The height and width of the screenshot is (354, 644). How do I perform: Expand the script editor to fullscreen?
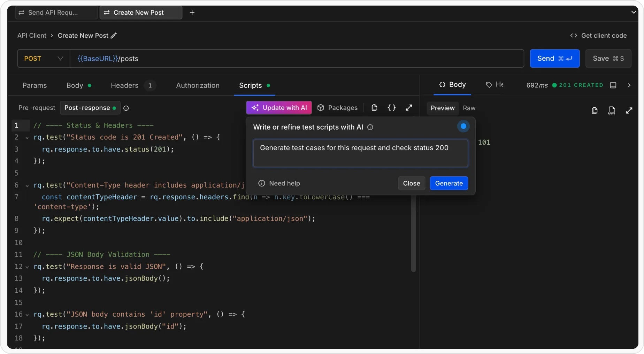pyautogui.click(x=408, y=108)
